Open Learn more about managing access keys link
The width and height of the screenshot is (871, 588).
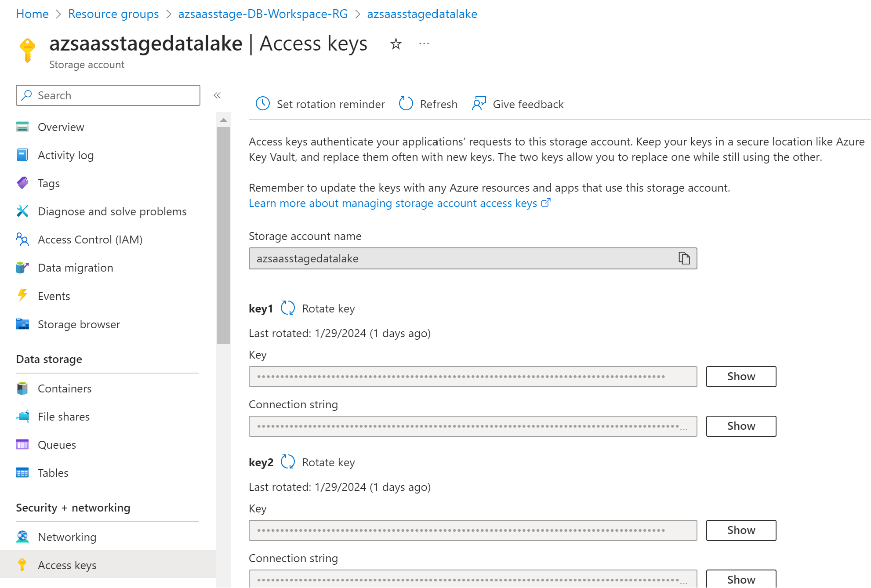(x=399, y=203)
